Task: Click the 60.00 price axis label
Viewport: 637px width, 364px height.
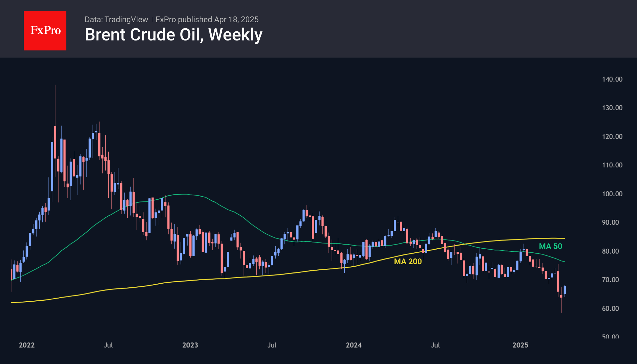Action: pos(610,309)
